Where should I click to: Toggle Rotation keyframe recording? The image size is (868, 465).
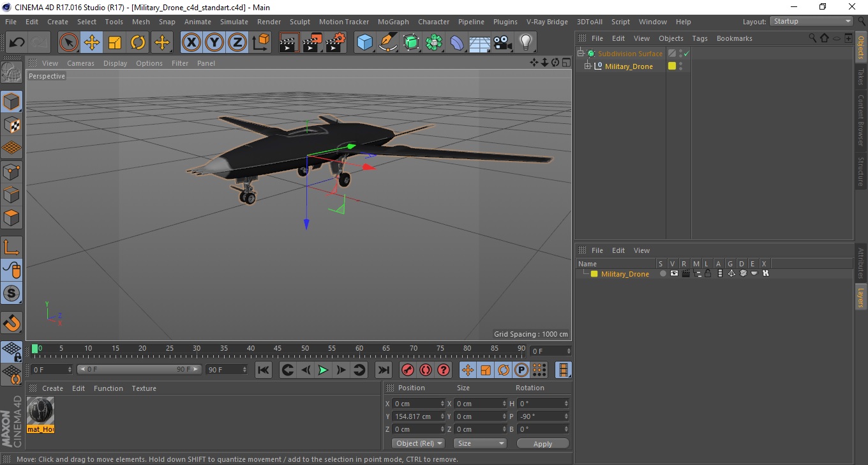point(504,370)
